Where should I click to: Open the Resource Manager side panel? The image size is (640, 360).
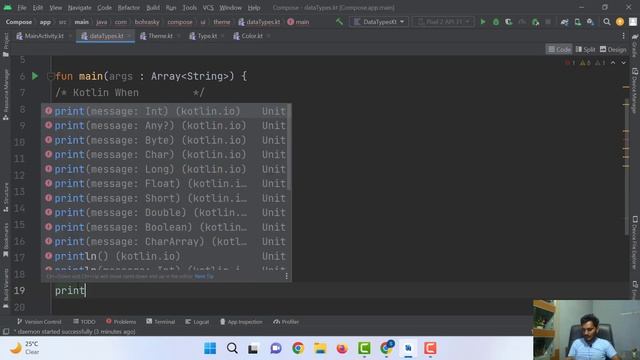click(6, 94)
